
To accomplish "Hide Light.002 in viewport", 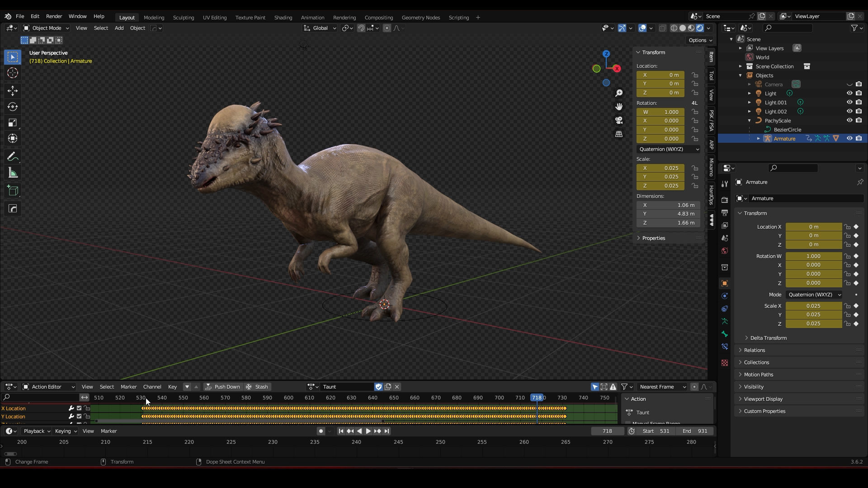I will [849, 111].
